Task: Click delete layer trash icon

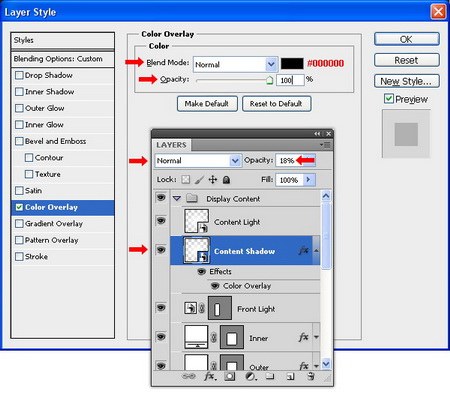Action: coord(311,376)
